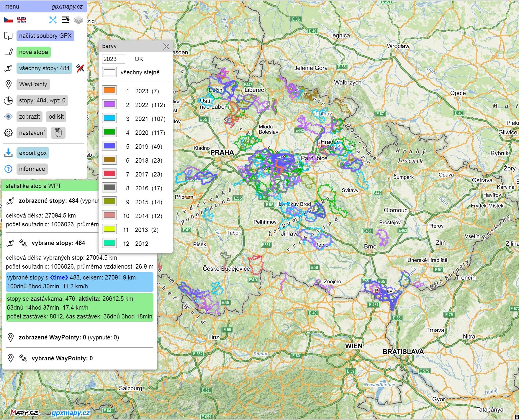Confirm year with the OK button
This screenshot has height=420, width=519.
pyautogui.click(x=139, y=59)
